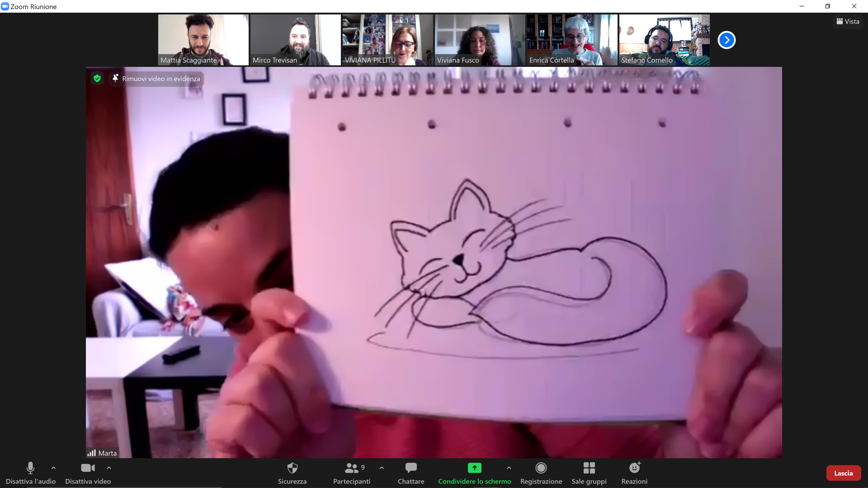
Task: Open the Reazioni emoji icon
Action: pos(634,468)
